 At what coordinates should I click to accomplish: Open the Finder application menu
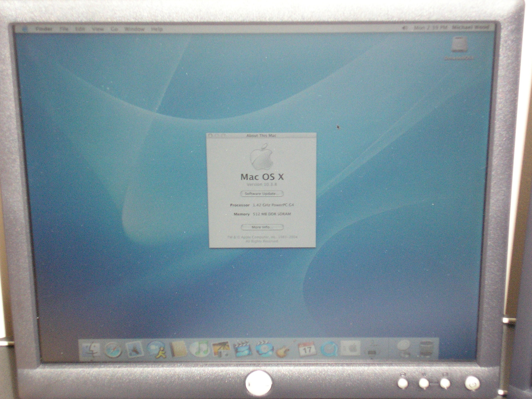tap(44, 29)
